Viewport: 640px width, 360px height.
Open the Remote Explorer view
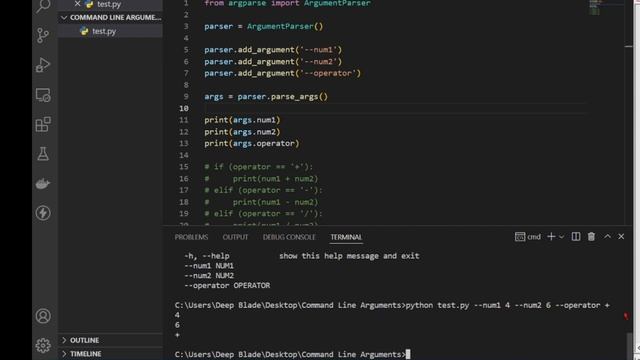(x=43, y=95)
